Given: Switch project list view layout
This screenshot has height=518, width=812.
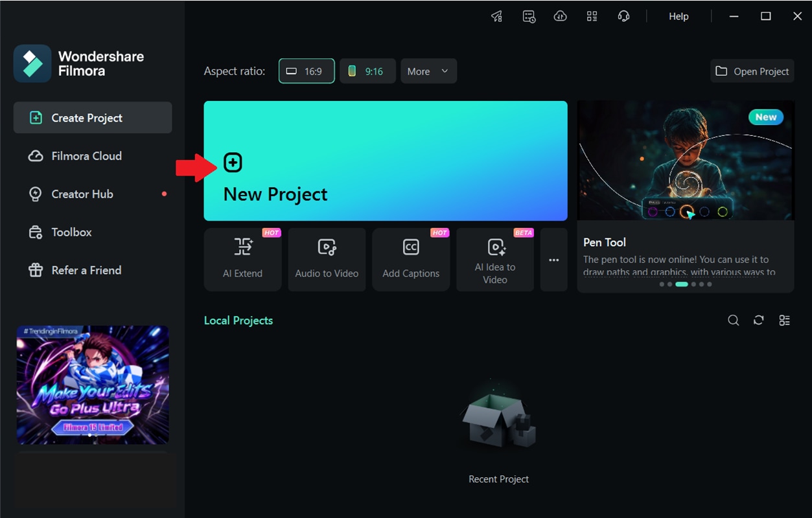Looking at the screenshot, I should click(784, 321).
